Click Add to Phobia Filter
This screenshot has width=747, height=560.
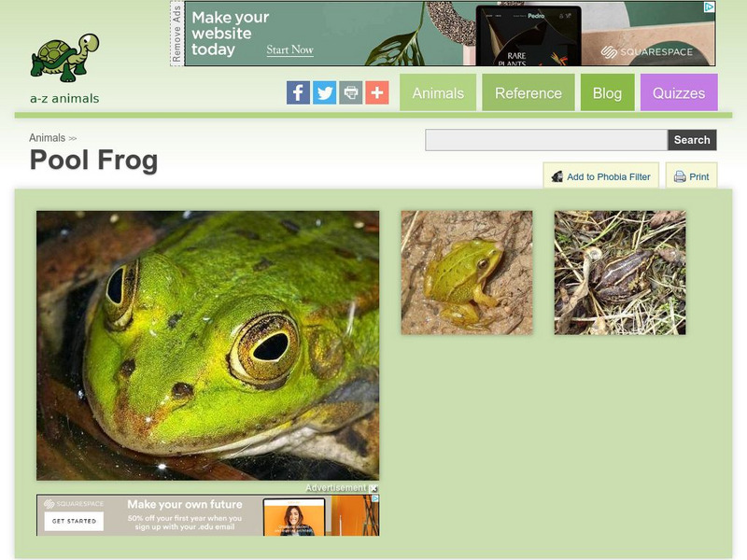click(x=601, y=176)
